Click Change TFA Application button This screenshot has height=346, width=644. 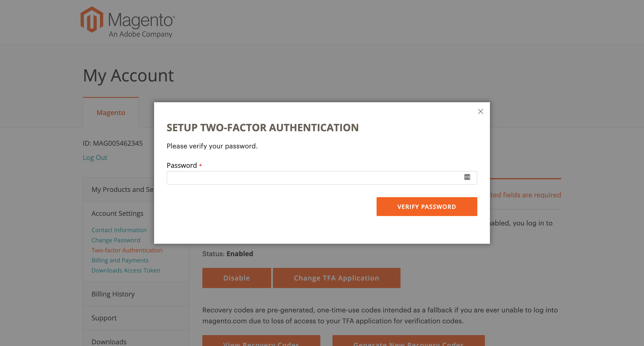coord(336,278)
